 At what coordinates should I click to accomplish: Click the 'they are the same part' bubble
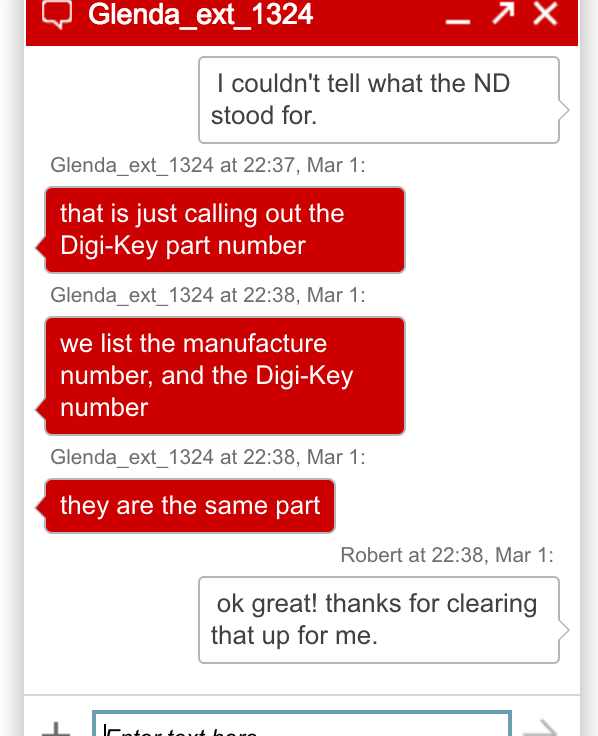tap(190, 506)
